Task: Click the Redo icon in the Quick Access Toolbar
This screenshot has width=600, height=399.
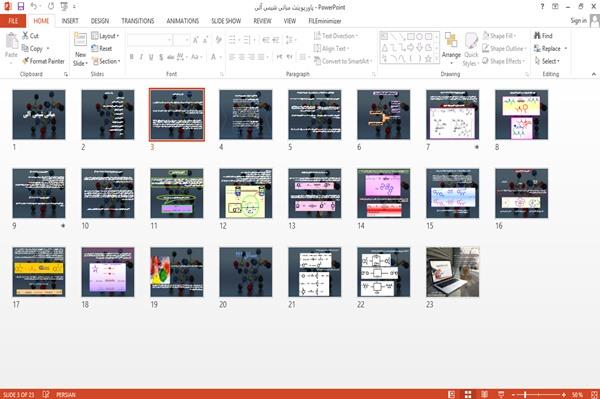Action: pyautogui.click(x=51, y=6)
